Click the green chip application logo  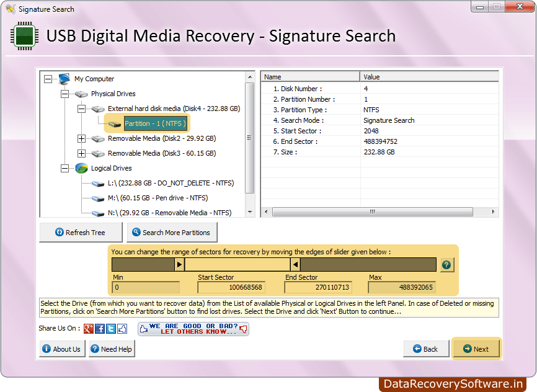(24, 36)
